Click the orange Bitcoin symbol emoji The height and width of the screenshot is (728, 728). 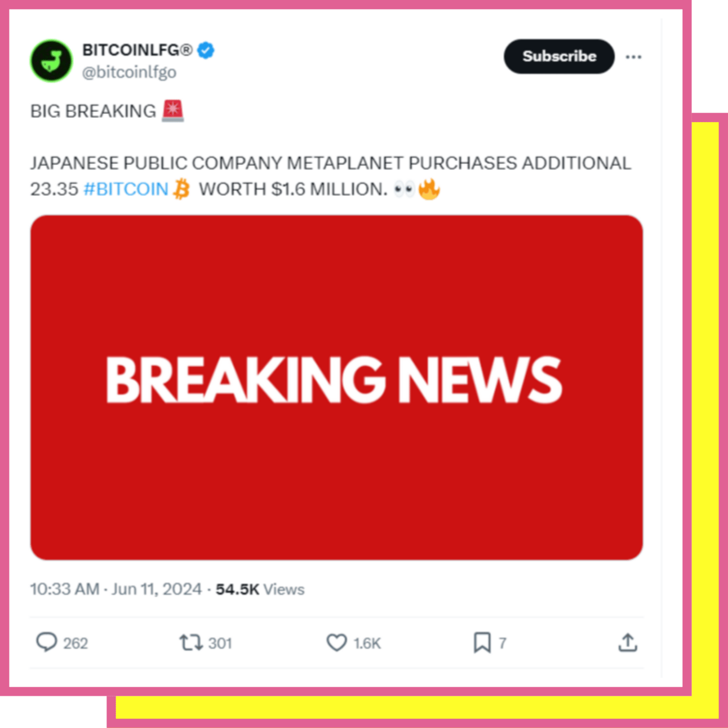point(182,189)
